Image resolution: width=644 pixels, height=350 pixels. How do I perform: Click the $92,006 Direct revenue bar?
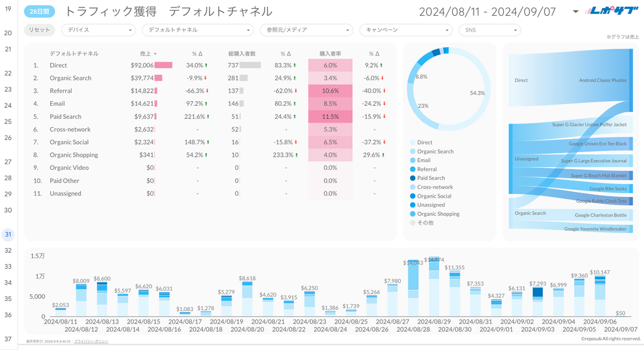[164, 65]
